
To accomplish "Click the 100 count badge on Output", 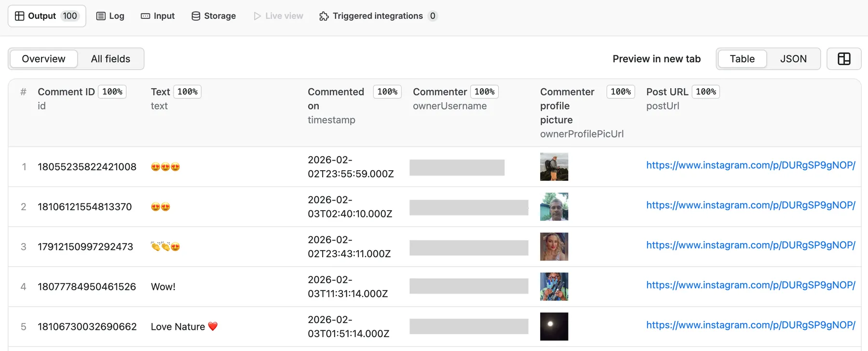I will click(70, 16).
